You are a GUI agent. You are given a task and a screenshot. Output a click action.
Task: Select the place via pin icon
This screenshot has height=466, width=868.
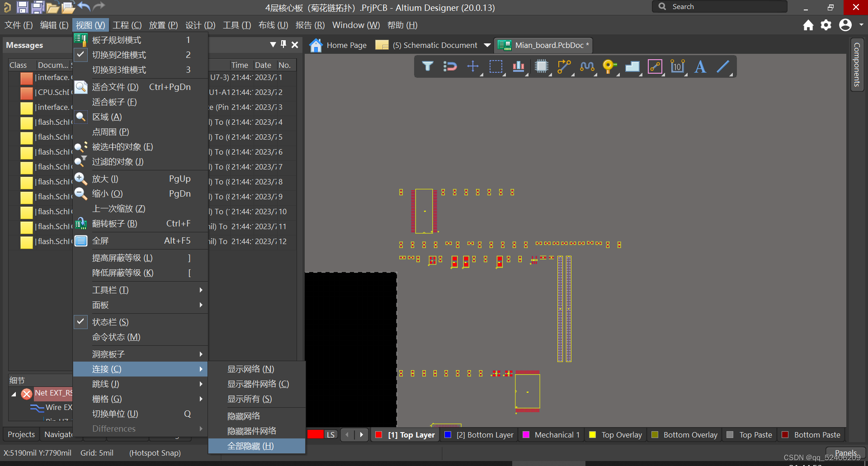[609, 66]
